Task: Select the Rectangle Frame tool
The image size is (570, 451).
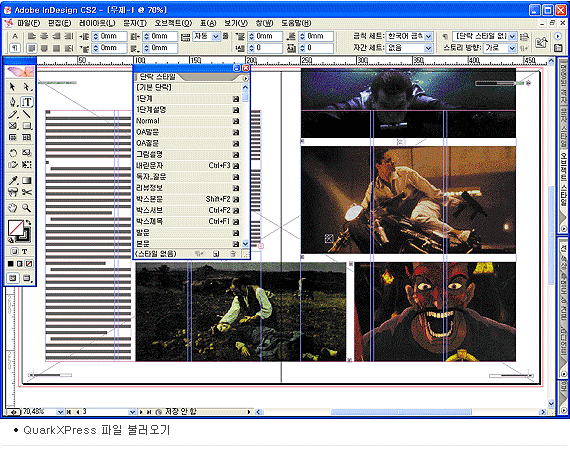Action: click(x=13, y=126)
